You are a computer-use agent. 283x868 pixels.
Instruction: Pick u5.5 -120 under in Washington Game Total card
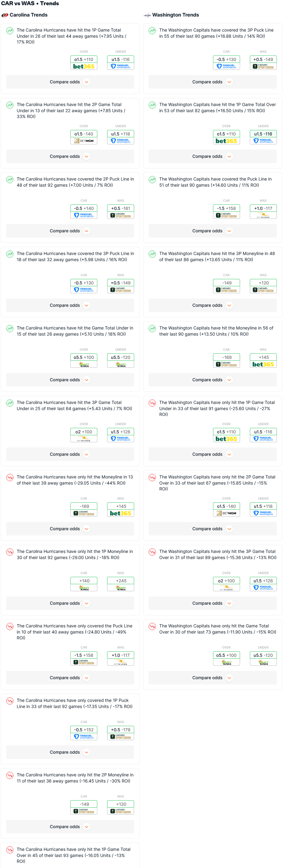263,655
